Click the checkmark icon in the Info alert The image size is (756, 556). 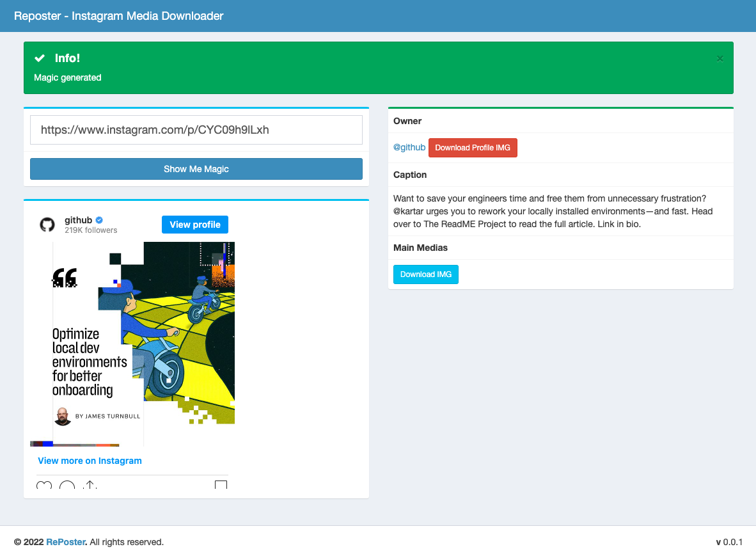[40, 58]
